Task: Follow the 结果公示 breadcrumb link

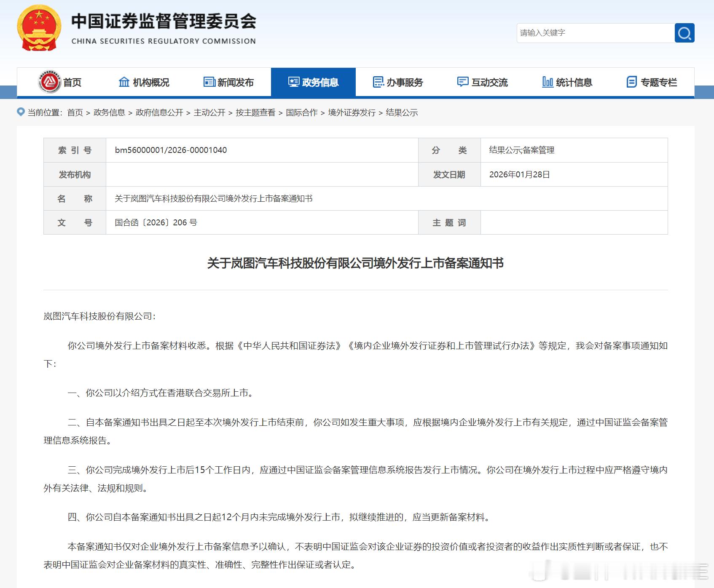Action: [x=402, y=112]
